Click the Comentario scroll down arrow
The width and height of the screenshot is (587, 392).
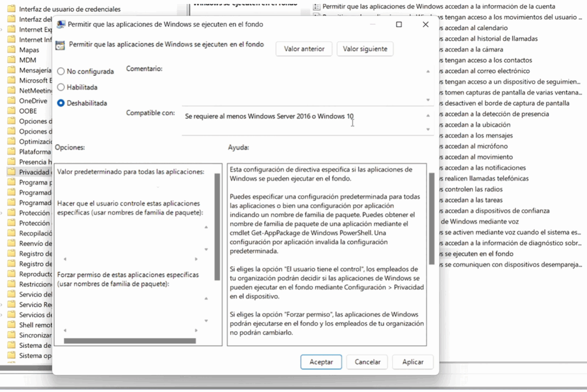(x=428, y=100)
